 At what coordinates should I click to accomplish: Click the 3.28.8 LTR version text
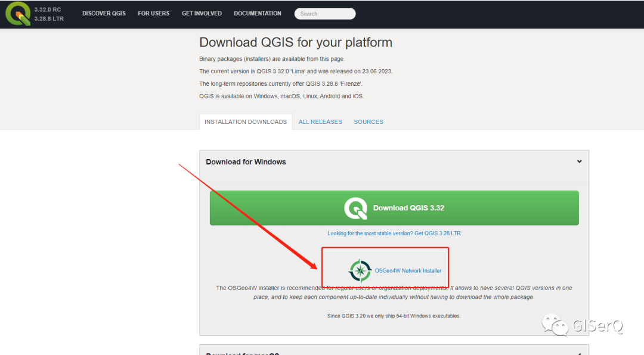(49, 19)
